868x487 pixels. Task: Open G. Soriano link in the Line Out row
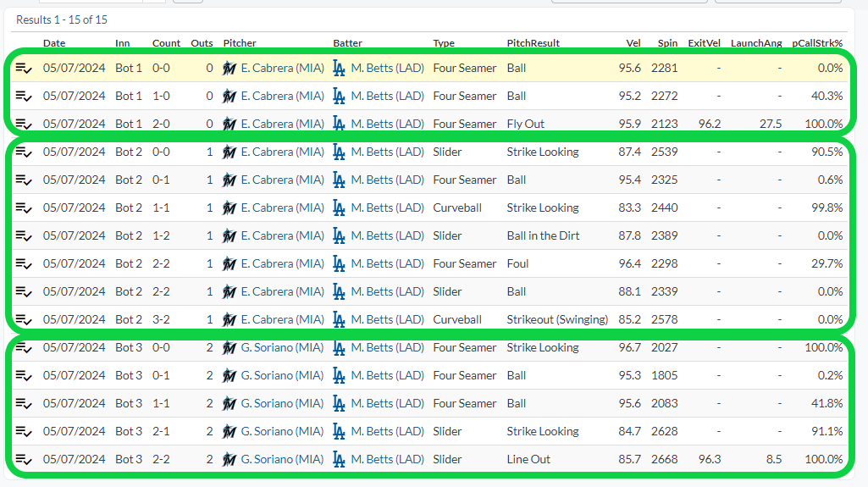pos(282,460)
